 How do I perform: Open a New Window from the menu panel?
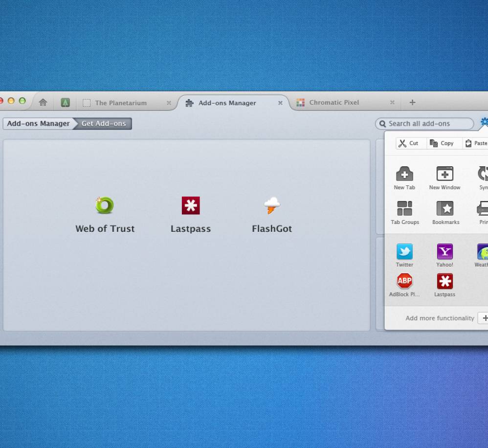(444, 174)
